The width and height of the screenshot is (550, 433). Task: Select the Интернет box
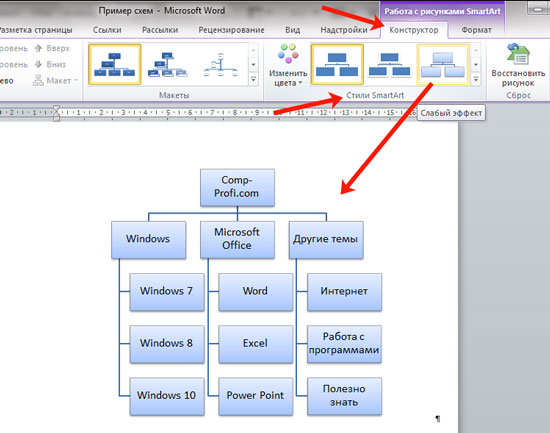pos(344,292)
